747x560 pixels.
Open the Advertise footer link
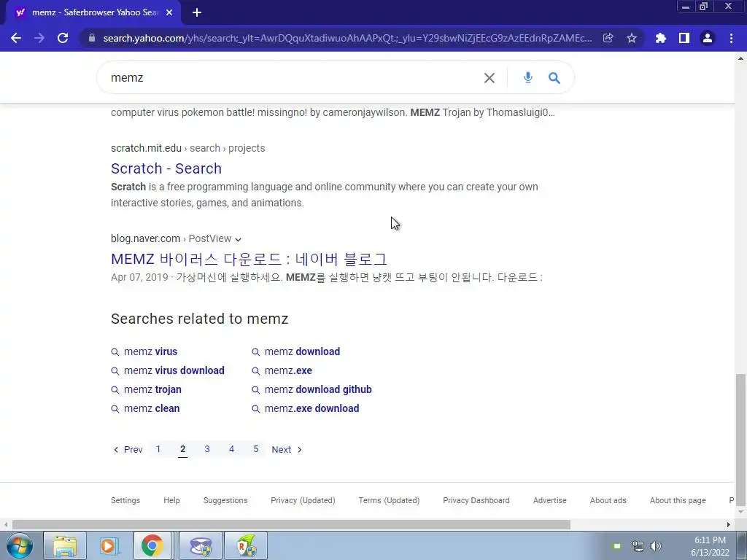pos(550,500)
